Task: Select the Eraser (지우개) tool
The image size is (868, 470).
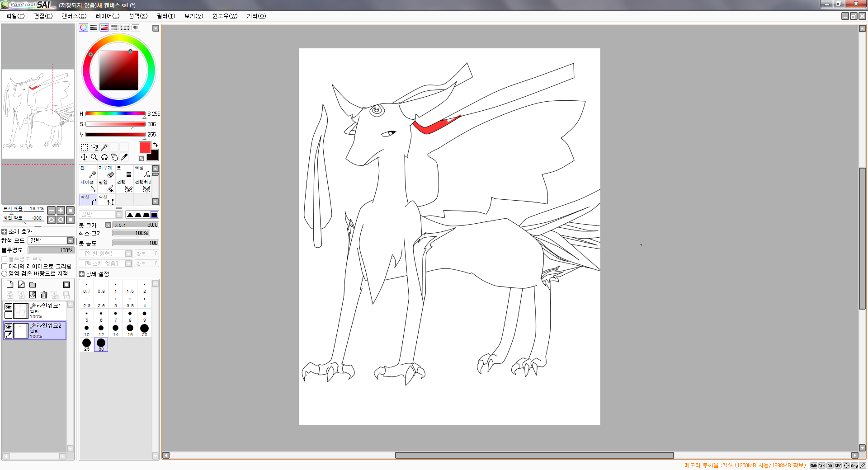Action: point(106,172)
